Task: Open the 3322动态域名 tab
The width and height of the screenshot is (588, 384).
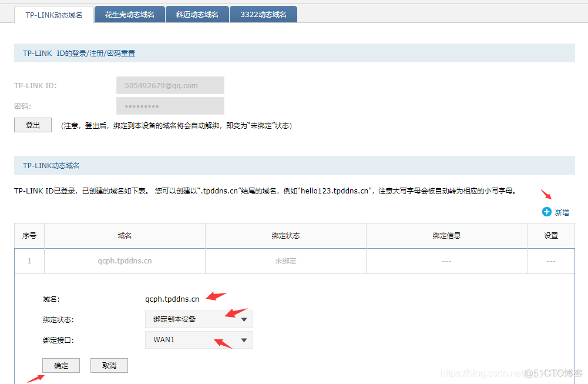Action: click(263, 14)
